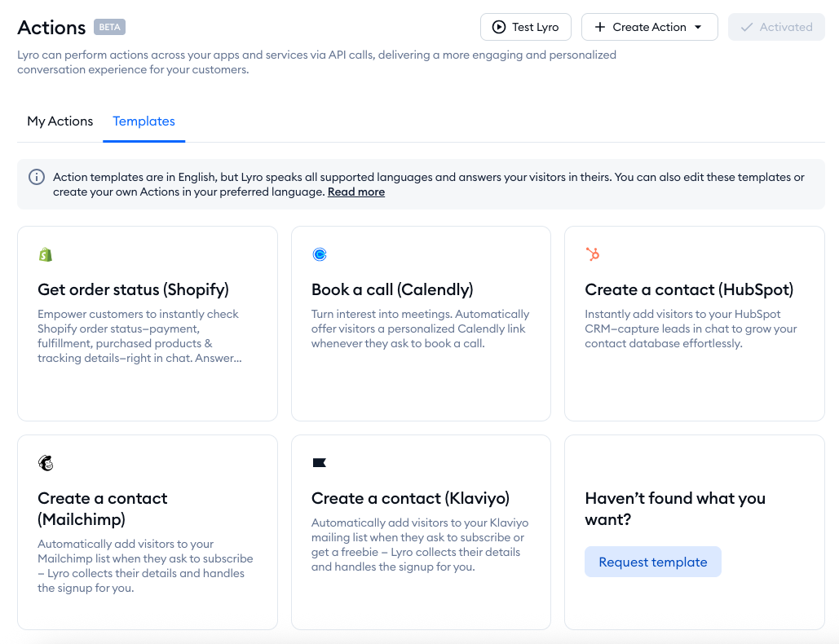Open the Get order status (Shopify) template
The image size is (839, 644).
147,324
